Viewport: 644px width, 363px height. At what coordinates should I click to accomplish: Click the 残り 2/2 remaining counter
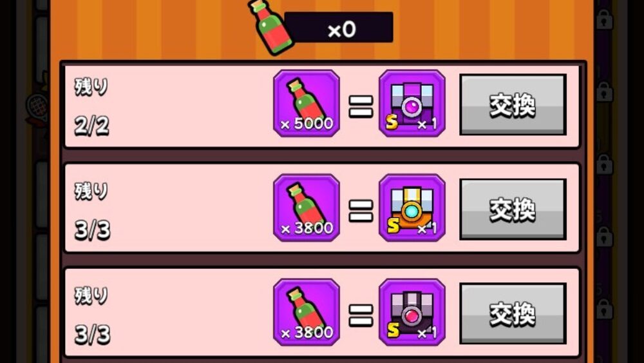(91, 106)
